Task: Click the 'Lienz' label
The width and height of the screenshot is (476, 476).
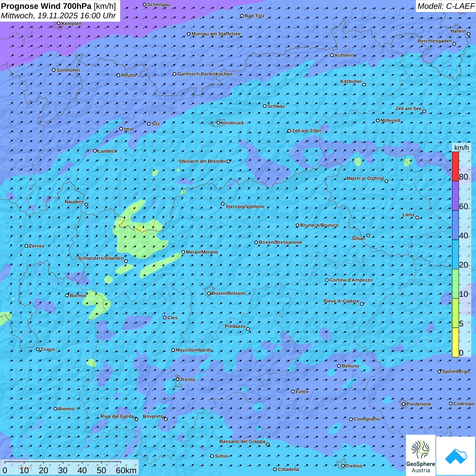Action: point(408,215)
